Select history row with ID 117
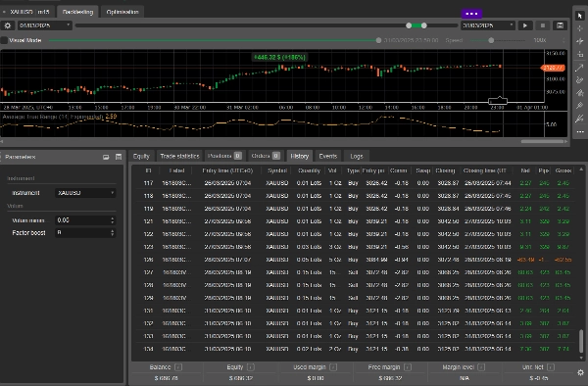The image size is (588, 386). tap(355, 183)
